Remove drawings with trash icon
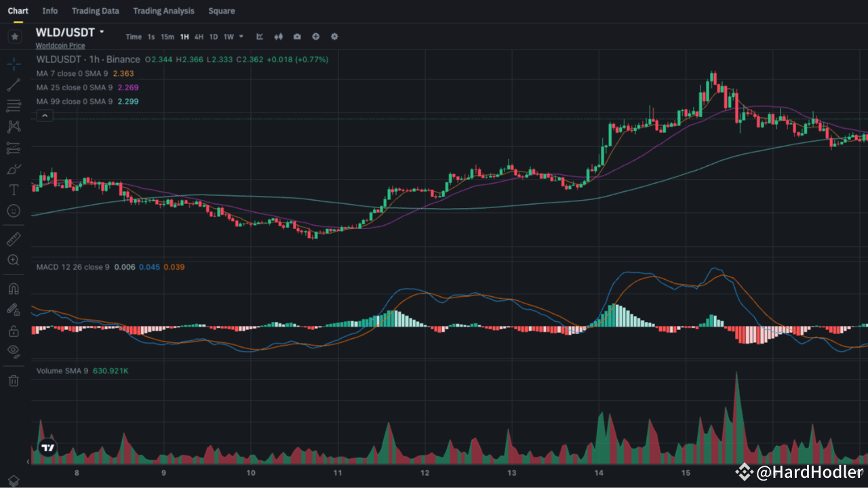 click(14, 380)
